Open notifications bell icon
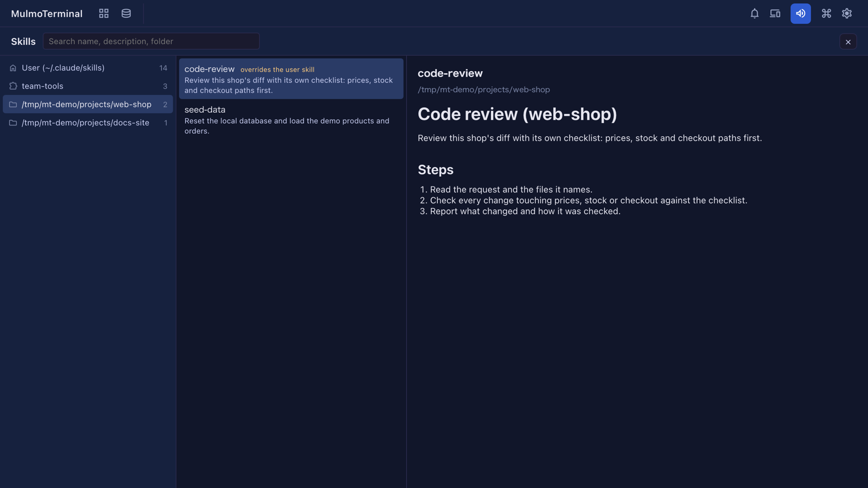The height and width of the screenshot is (488, 868). 754,14
